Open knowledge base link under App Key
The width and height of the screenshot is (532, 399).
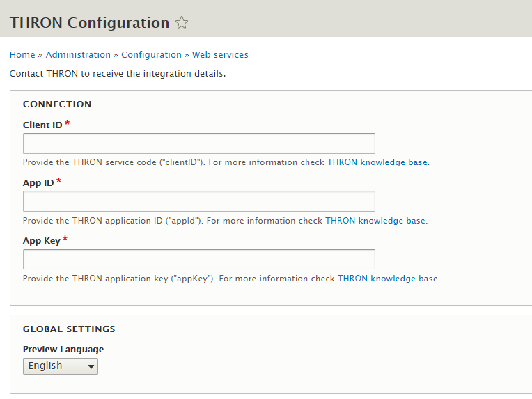point(388,279)
